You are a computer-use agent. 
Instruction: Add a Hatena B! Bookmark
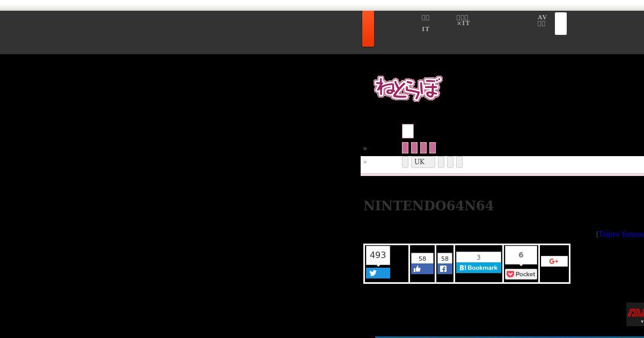(478, 268)
